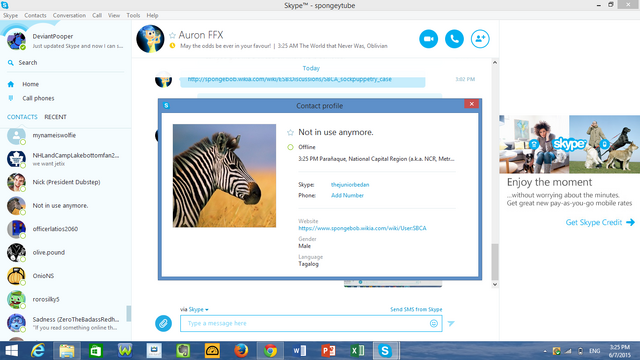640x360 pixels.
Task: Click Auron FFX mood message text
Action: click(225, 46)
